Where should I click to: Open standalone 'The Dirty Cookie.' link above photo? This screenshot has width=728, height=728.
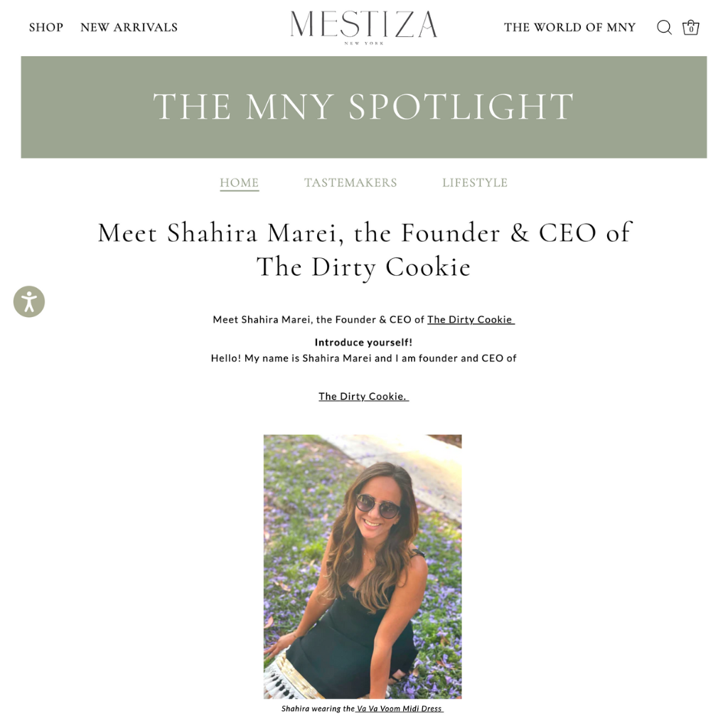(363, 397)
